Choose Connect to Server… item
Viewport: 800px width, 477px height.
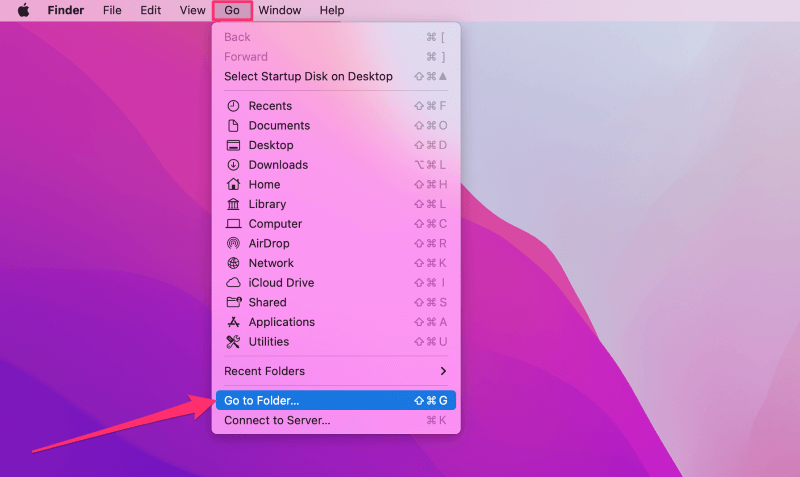336,420
